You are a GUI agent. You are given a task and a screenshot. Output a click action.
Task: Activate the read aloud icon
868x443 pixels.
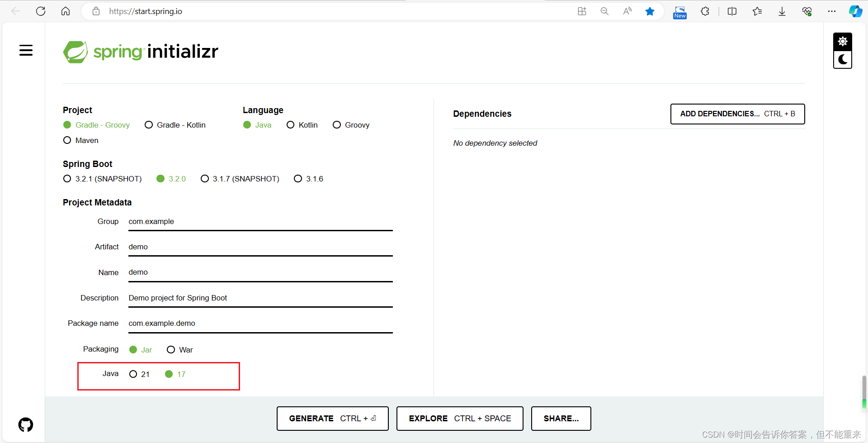tap(627, 11)
